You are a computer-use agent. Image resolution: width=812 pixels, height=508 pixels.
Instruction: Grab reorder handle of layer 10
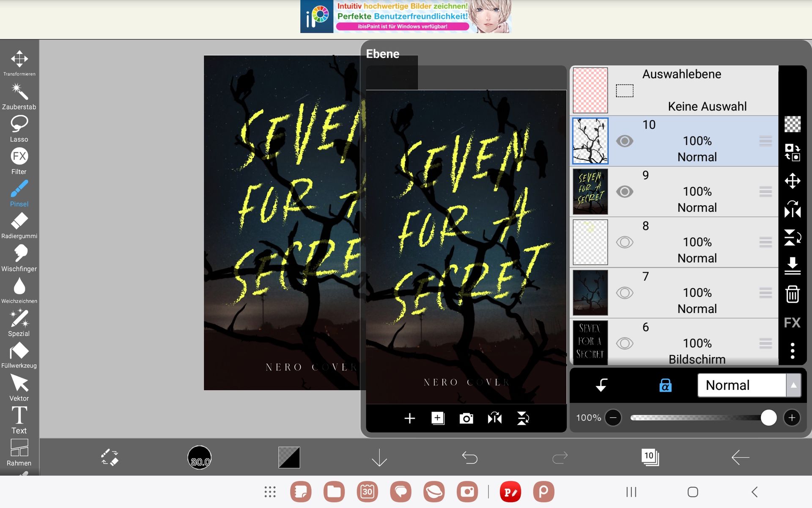click(x=765, y=141)
